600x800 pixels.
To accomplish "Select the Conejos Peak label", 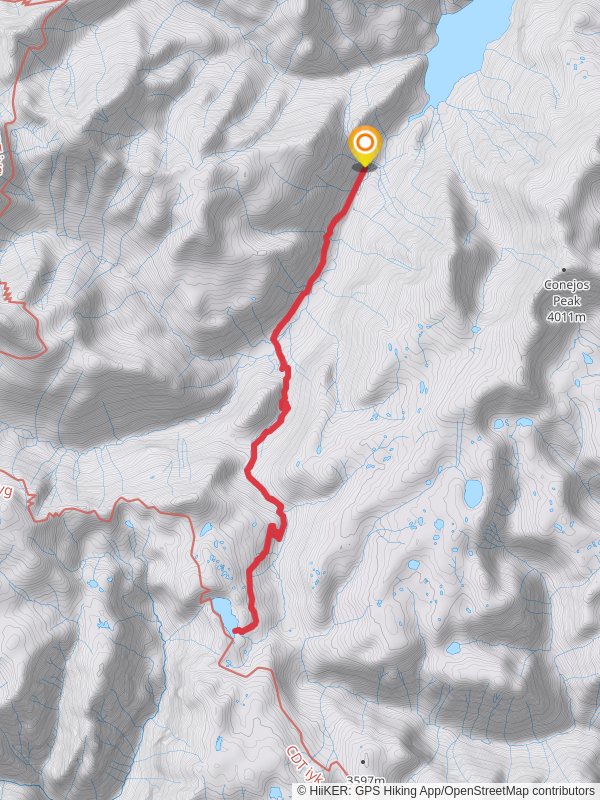I will 566,293.
